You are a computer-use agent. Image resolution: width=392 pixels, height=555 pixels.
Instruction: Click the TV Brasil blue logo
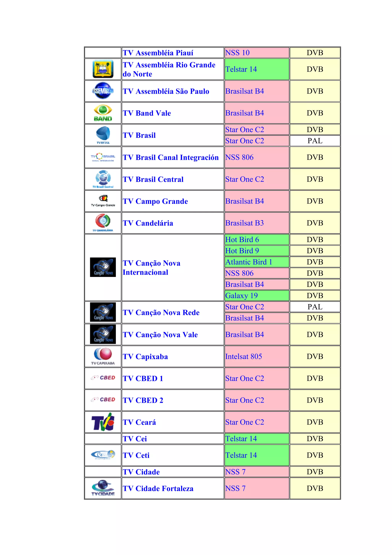coord(103,135)
